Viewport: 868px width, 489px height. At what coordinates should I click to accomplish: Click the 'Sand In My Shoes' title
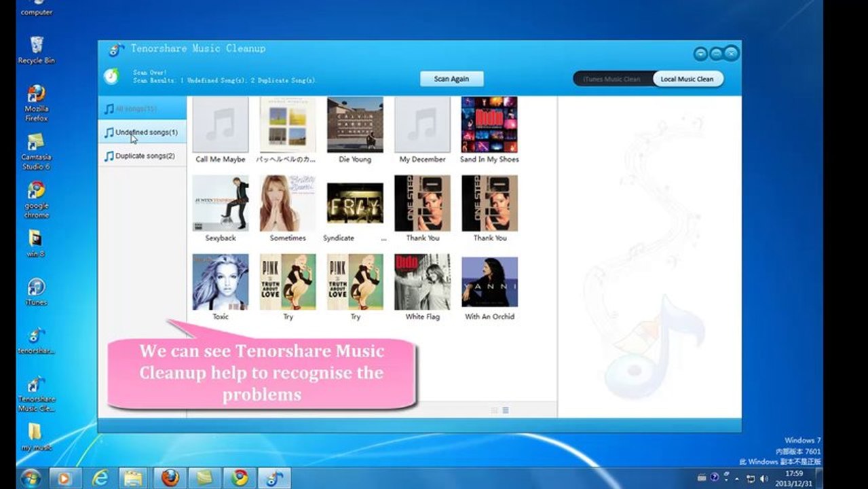click(x=489, y=160)
